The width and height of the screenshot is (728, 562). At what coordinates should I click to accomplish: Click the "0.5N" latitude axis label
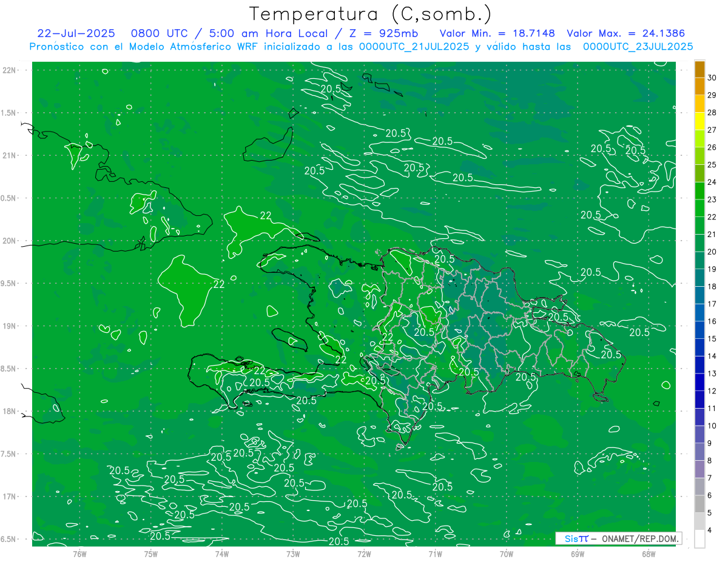(x=8, y=198)
